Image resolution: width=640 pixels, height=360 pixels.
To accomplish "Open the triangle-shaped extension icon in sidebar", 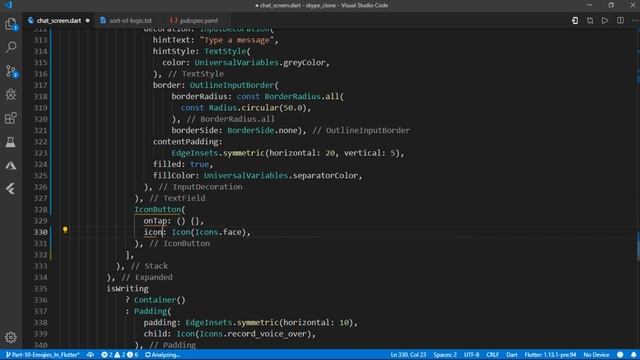I will [x=11, y=166].
